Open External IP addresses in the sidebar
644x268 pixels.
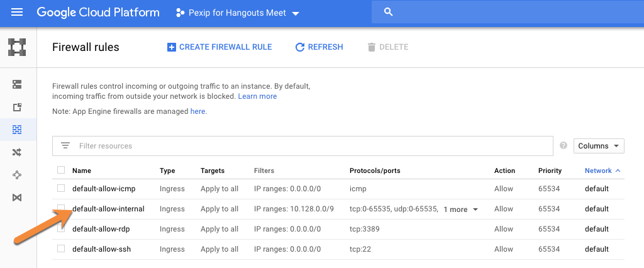click(x=17, y=107)
